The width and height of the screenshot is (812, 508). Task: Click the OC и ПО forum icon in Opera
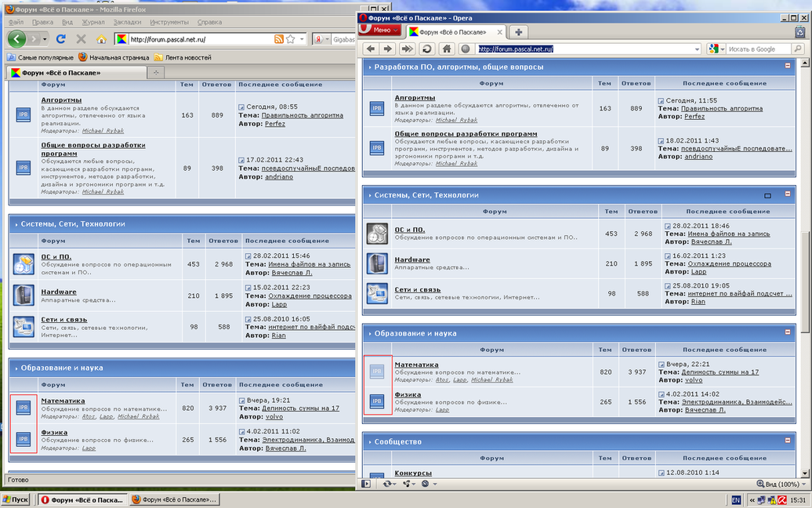coord(377,233)
